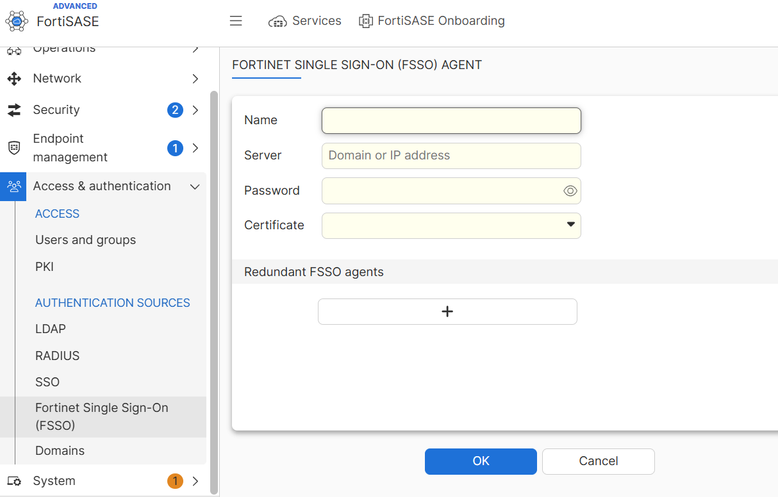Click the Access & authentication icon
The height and width of the screenshot is (497, 778).
click(x=14, y=186)
